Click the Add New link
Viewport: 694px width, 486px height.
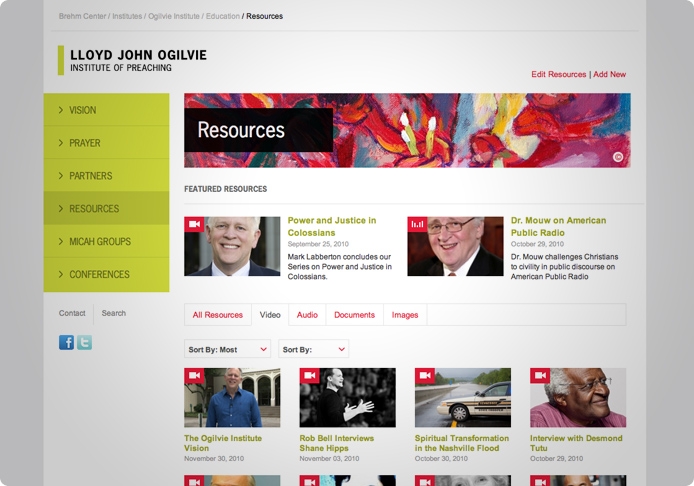(x=609, y=74)
